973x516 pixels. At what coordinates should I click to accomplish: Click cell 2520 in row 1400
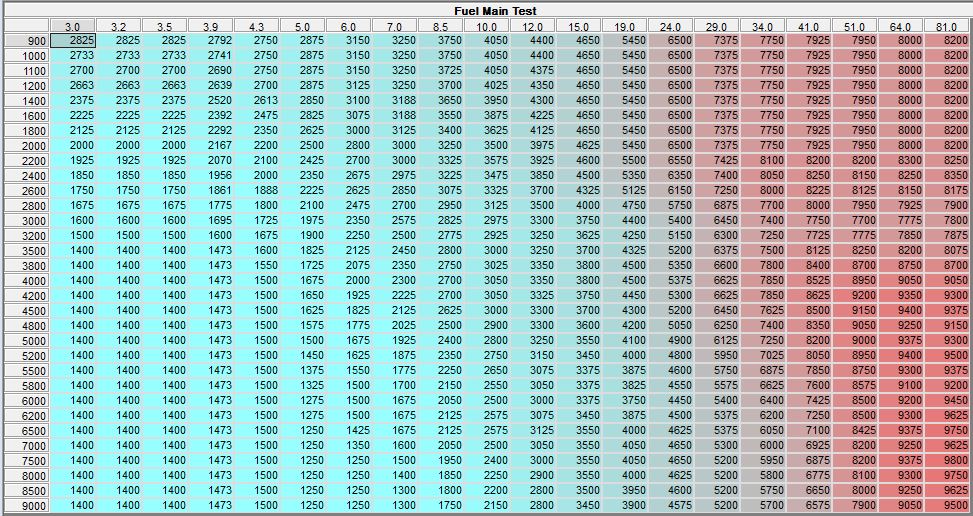pos(211,100)
